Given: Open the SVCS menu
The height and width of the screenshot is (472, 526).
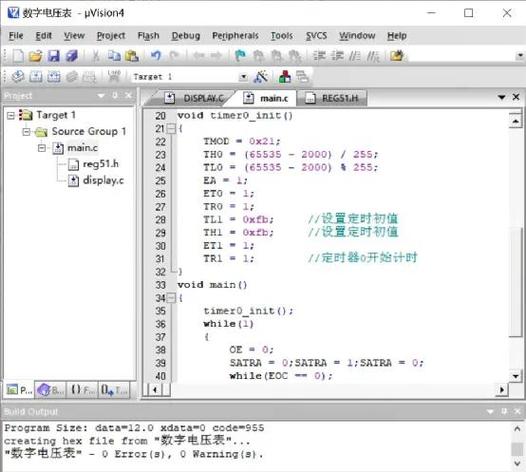Looking at the screenshot, I should point(316,36).
